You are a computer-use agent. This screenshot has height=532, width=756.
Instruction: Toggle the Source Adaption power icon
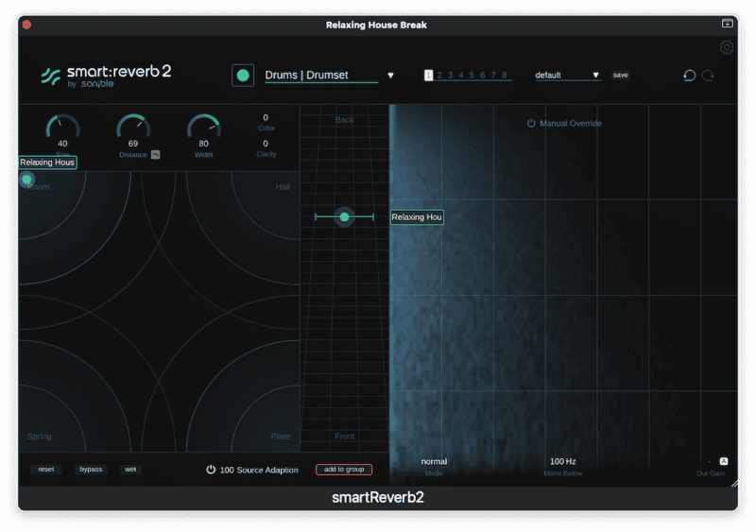211,470
